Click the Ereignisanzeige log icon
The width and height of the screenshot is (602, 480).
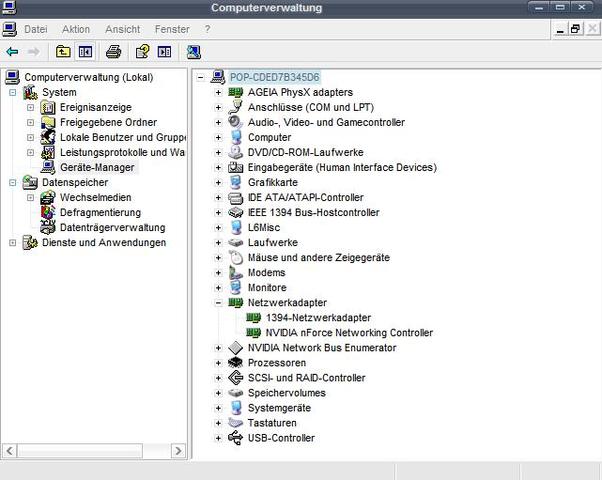coord(48,108)
